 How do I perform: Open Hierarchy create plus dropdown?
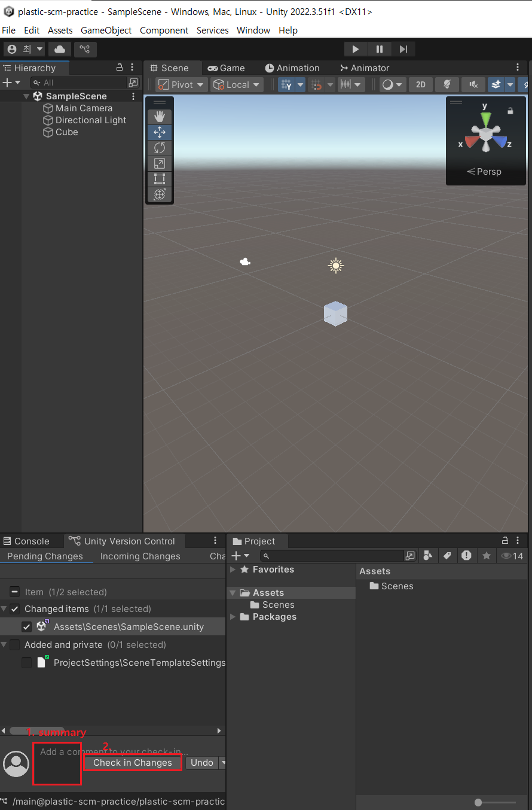(11, 83)
